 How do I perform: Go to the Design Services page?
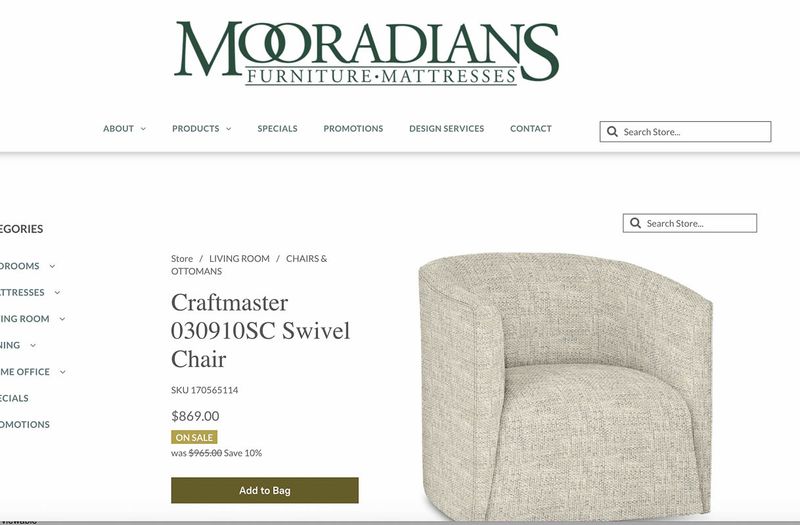446,129
